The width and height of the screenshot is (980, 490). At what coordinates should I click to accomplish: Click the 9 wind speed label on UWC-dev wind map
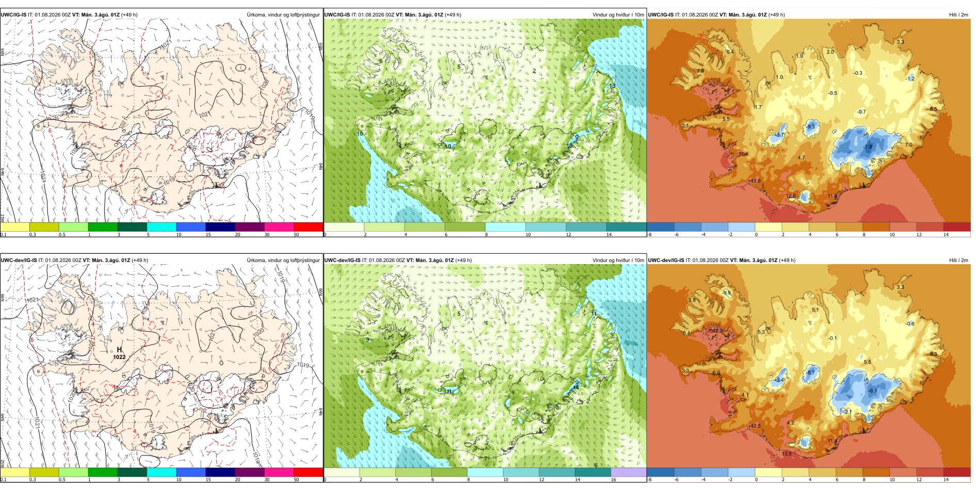point(368,340)
